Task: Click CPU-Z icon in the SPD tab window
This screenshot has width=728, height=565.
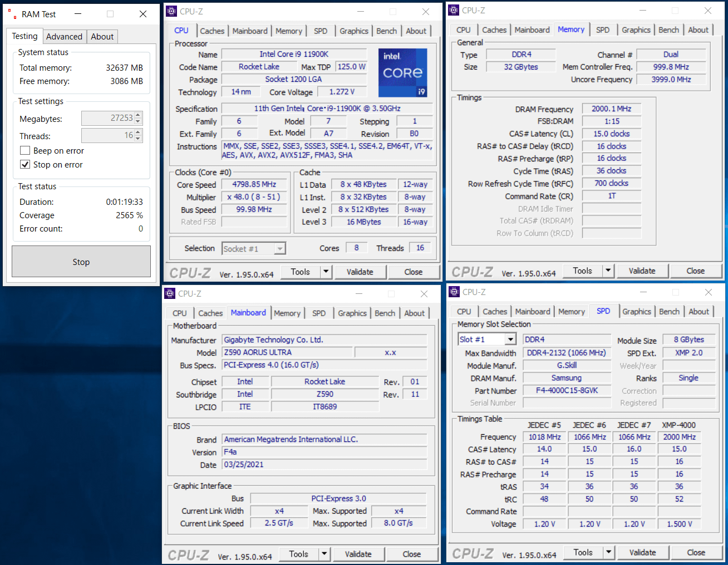Action: [454, 292]
